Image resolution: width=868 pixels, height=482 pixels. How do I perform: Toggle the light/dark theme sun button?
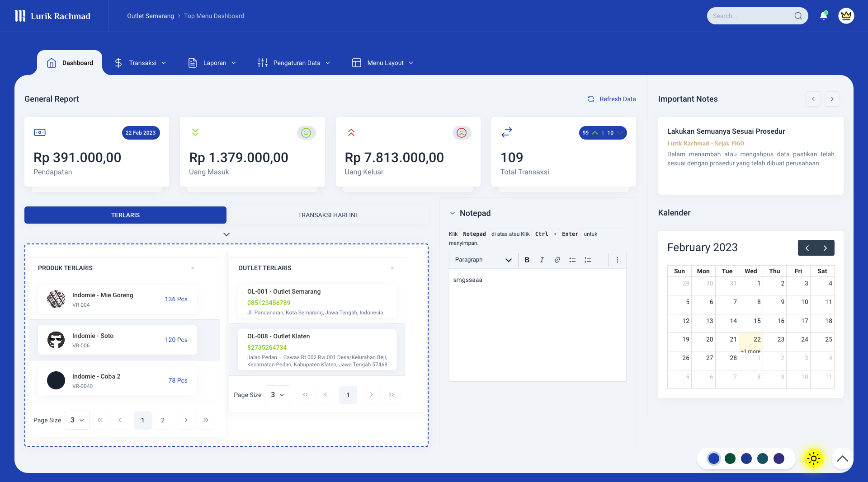(813, 459)
